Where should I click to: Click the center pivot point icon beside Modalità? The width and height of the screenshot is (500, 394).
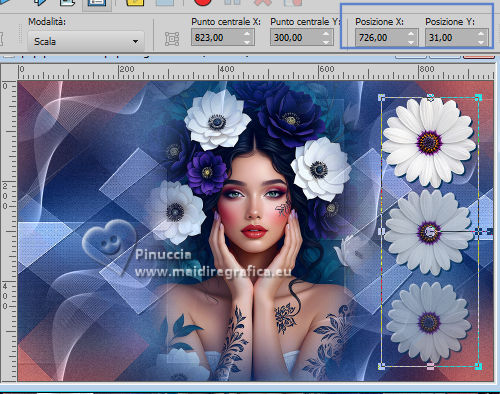(172, 39)
